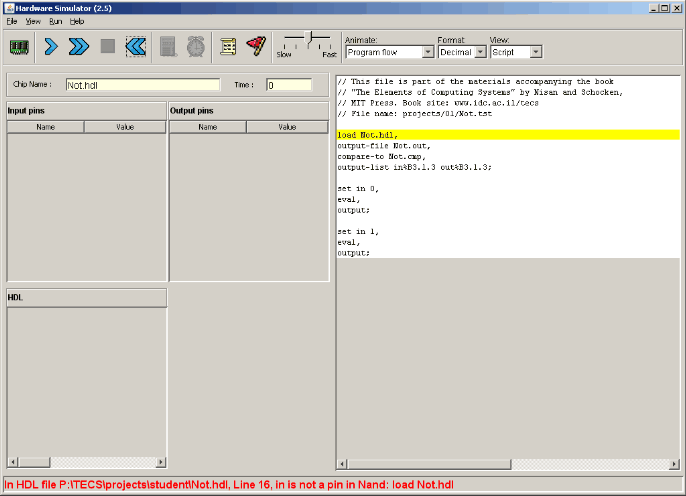
Task: Click the Reset rewind icon
Action: click(x=136, y=46)
